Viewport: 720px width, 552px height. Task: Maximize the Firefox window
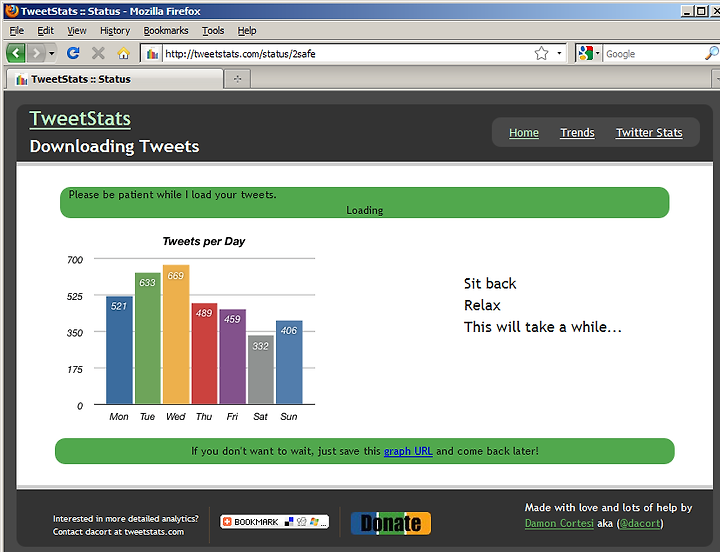tap(701, 11)
